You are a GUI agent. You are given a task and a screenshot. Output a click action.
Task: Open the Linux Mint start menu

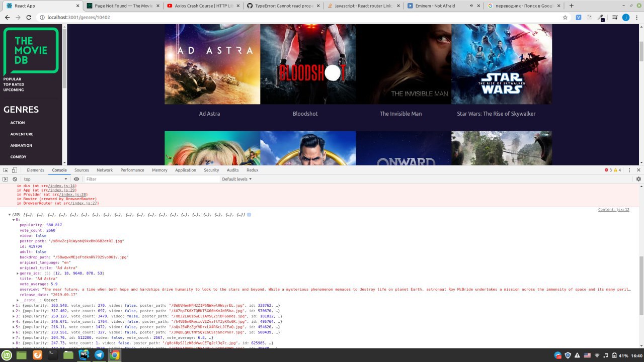pyautogui.click(x=7, y=355)
